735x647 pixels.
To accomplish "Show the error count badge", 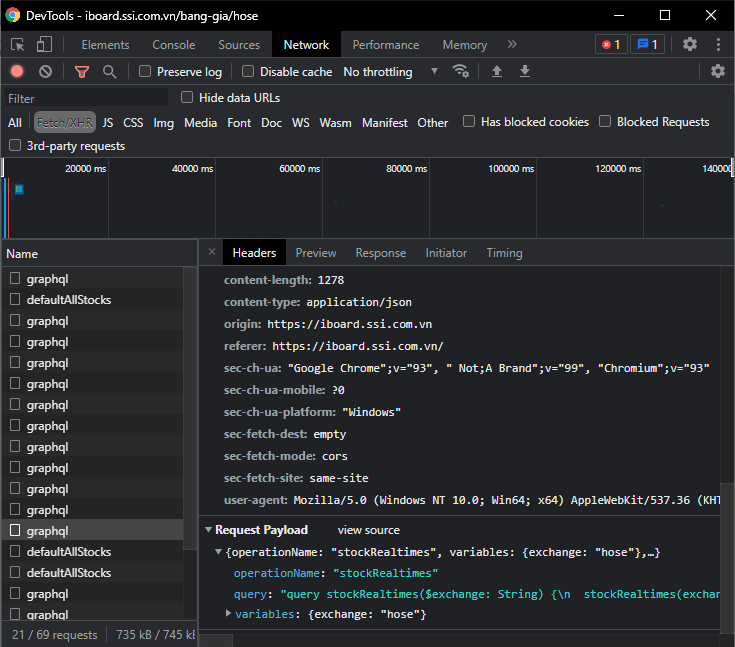I will [611, 45].
